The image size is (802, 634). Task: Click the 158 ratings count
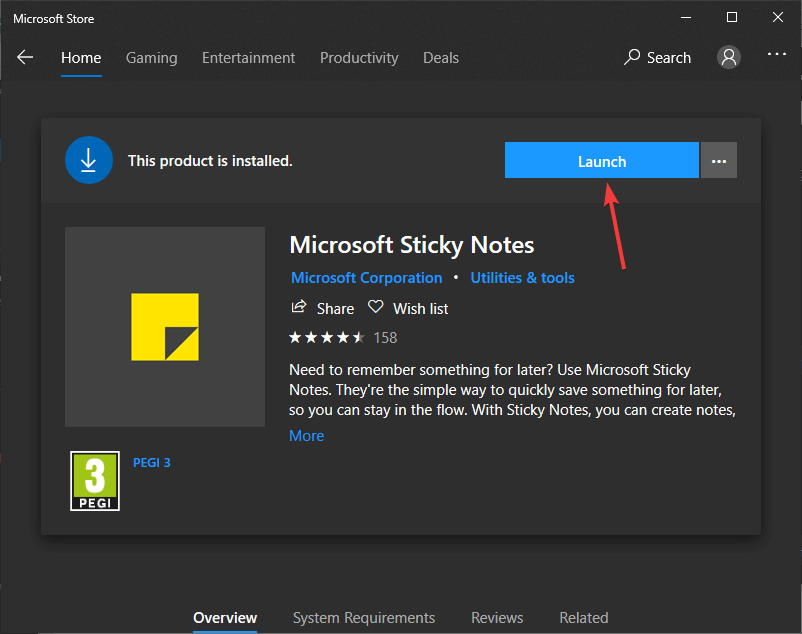tap(385, 337)
